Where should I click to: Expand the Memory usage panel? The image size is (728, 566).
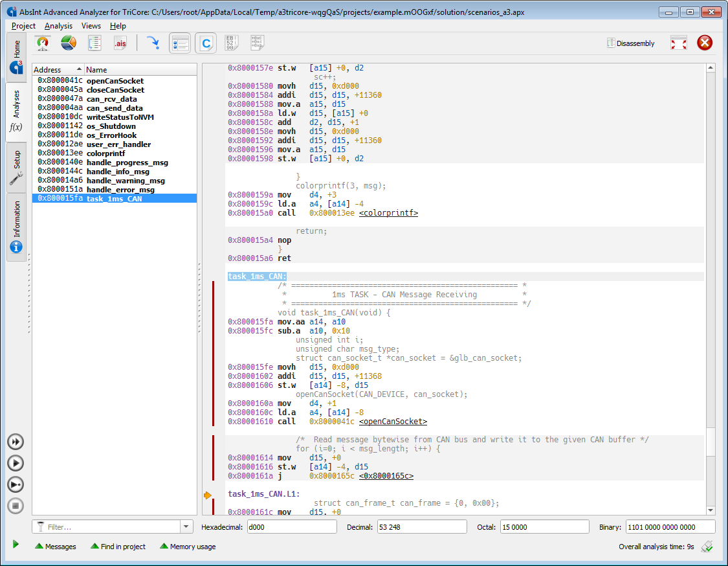[x=188, y=547]
